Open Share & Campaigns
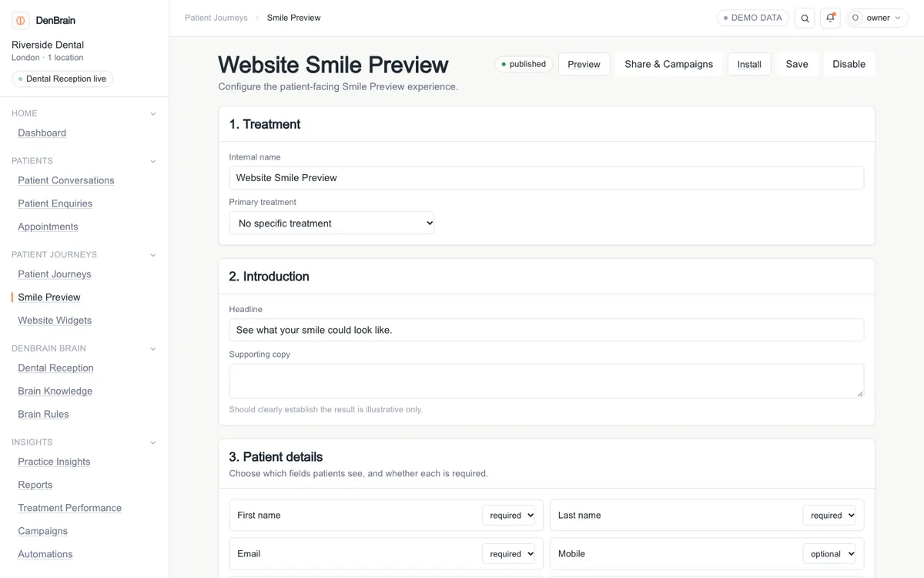Viewport: 924px width, 578px height. (x=668, y=64)
